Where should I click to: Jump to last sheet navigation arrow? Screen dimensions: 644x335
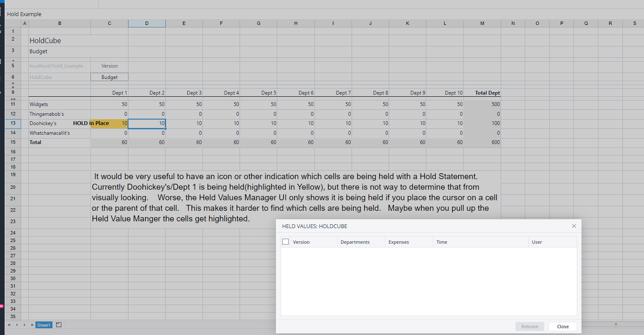[32, 325]
